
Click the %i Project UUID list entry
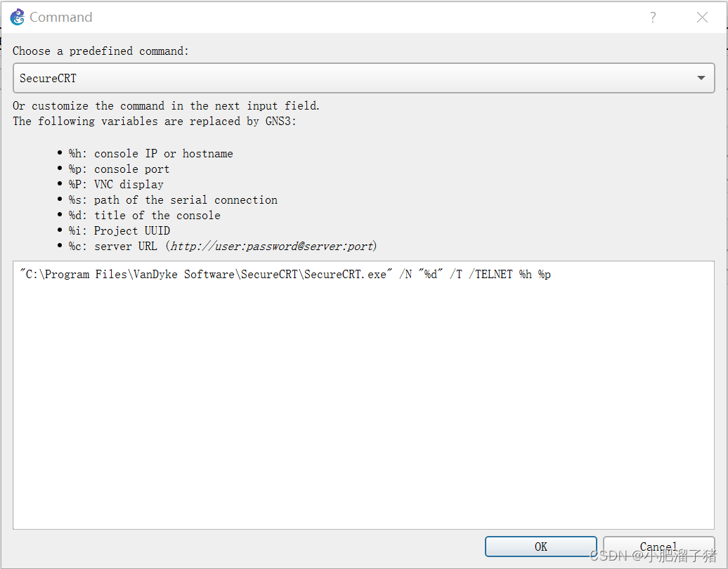point(119,230)
